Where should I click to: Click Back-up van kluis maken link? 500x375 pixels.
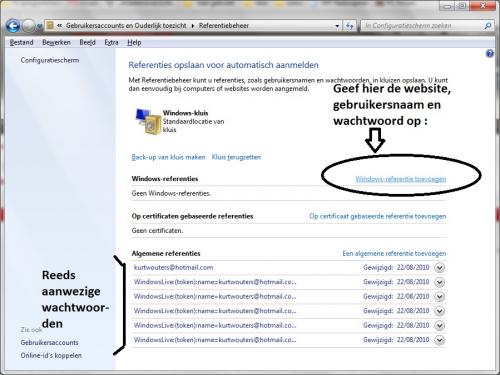(x=168, y=157)
